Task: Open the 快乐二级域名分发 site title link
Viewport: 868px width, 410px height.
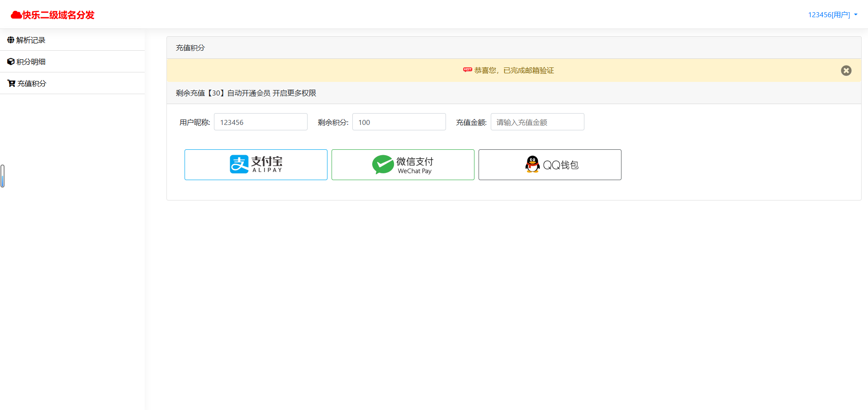Action: pyautogui.click(x=53, y=15)
